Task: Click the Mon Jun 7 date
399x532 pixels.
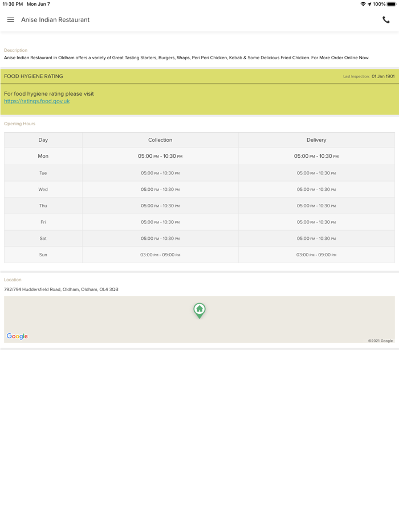Action: [x=38, y=4]
